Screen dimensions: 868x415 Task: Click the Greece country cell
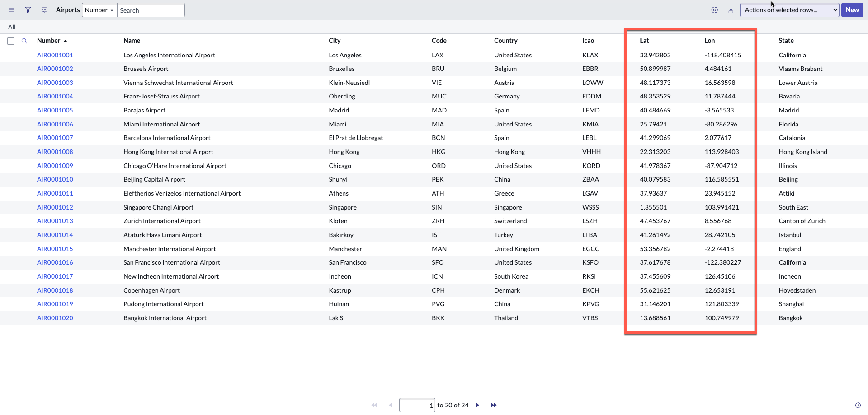click(x=504, y=193)
